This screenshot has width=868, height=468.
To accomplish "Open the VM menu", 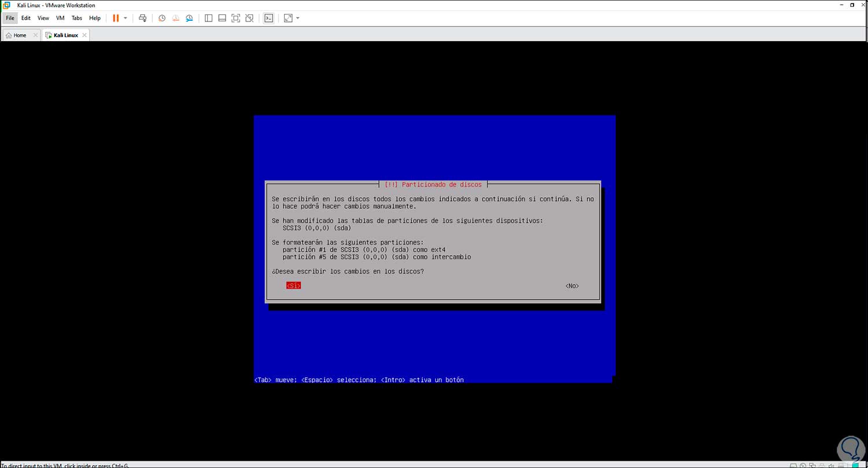I will [x=60, y=18].
